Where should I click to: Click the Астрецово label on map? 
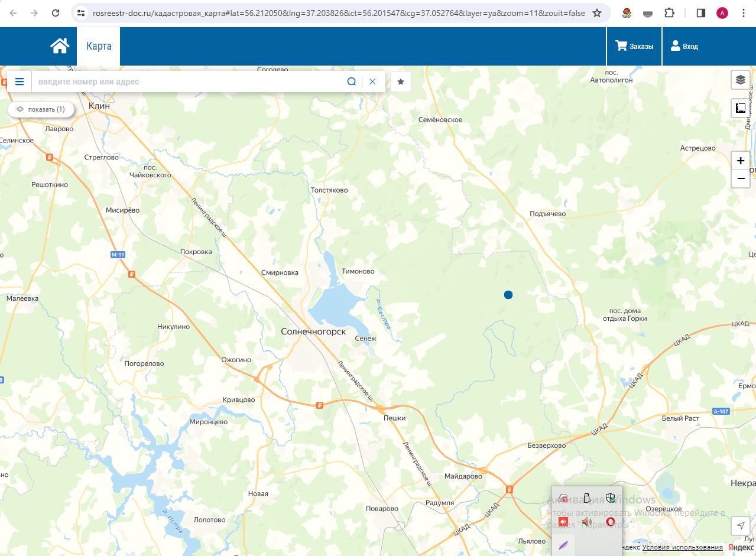point(698,148)
